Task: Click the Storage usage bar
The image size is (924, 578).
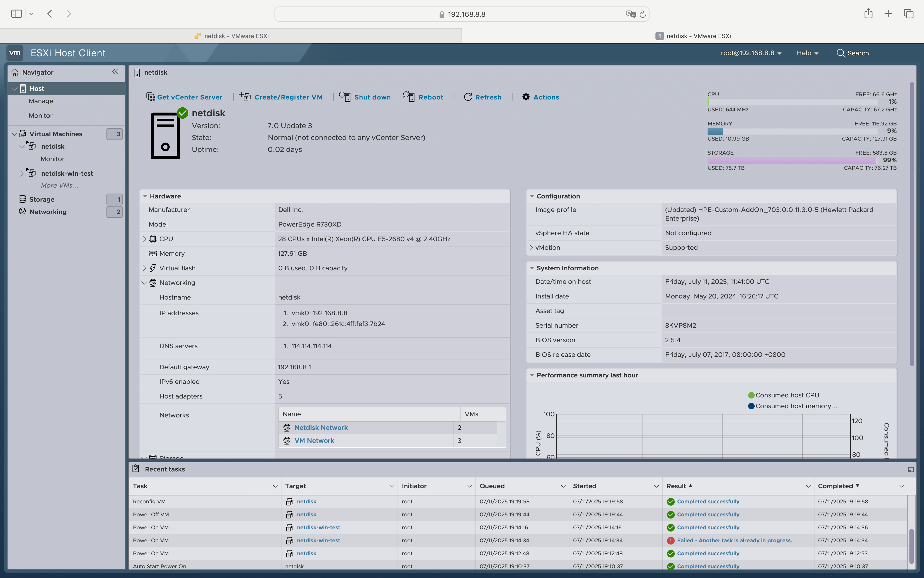Action: pyautogui.click(x=792, y=160)
